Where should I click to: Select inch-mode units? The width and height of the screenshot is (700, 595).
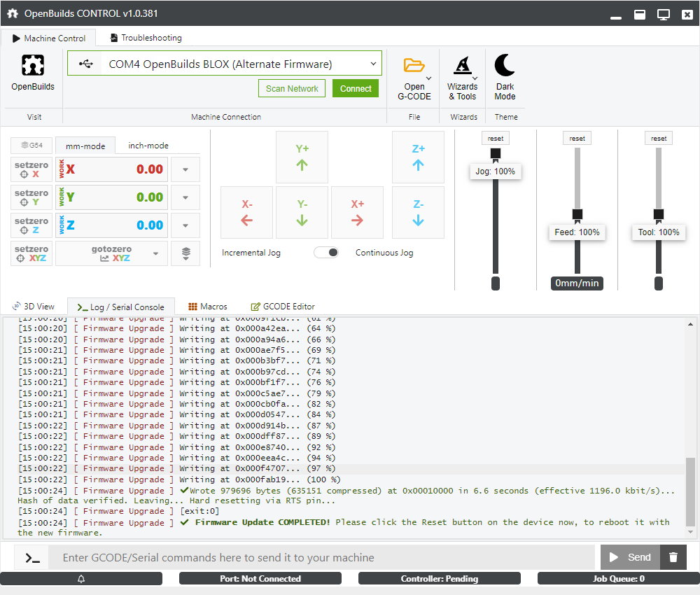tap(148, 146)
